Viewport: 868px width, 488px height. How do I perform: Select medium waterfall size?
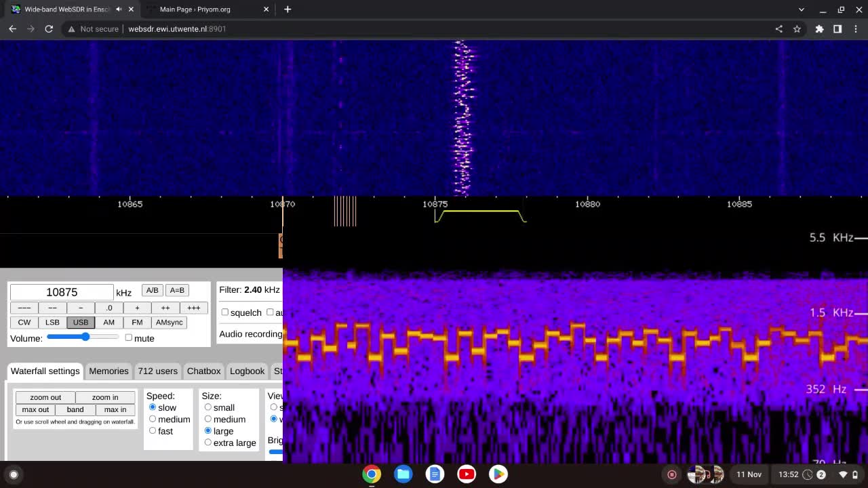[208, 419]
